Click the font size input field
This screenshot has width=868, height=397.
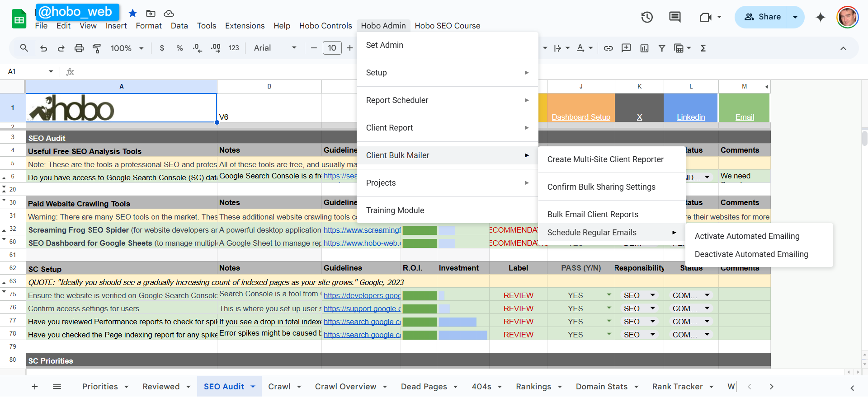pos(332,48)
